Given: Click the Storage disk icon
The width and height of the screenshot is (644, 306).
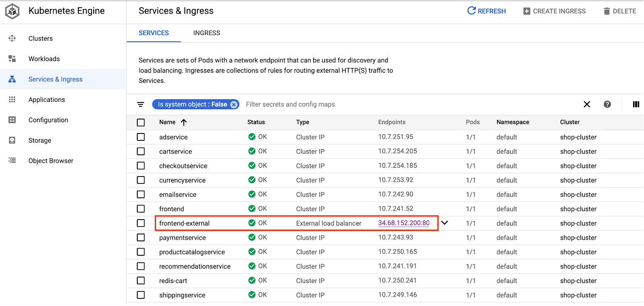Looking at the screenshot, I should pyautogui.click(x=12, y=140).
